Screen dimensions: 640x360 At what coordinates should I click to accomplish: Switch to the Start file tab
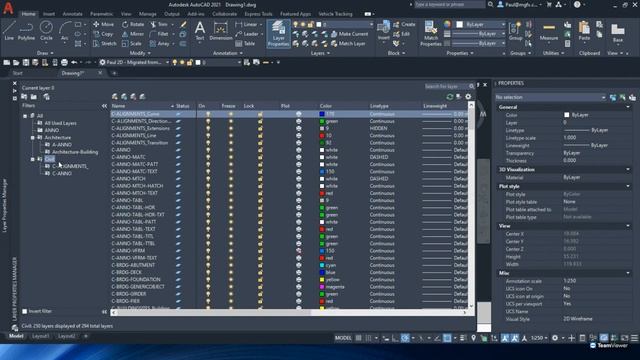pos(18,73)
